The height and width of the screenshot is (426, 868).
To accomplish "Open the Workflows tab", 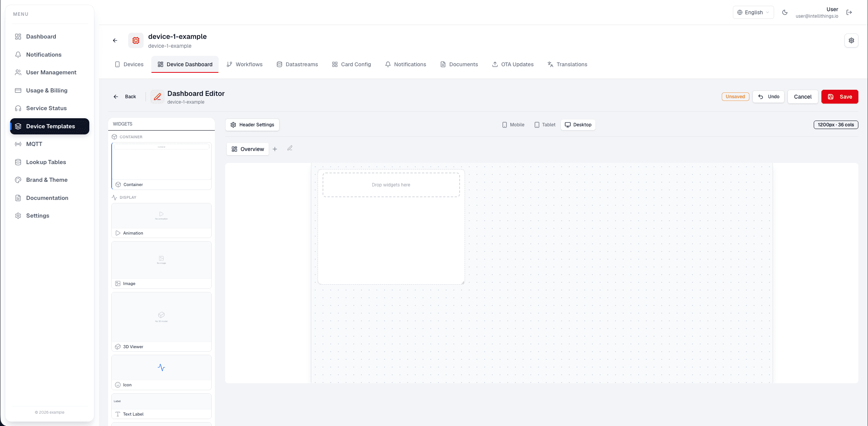I will pyautogui.click(x=245, y=64).
